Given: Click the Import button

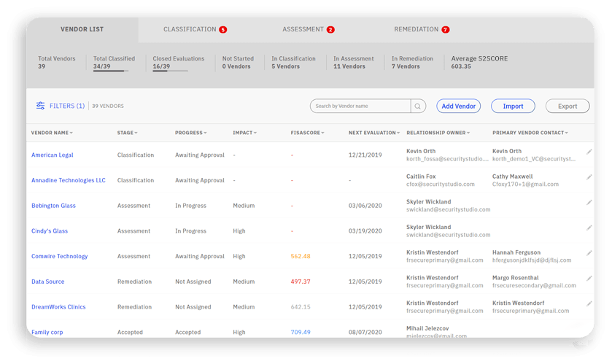Looking at the screenshot, I should point(513,106).
